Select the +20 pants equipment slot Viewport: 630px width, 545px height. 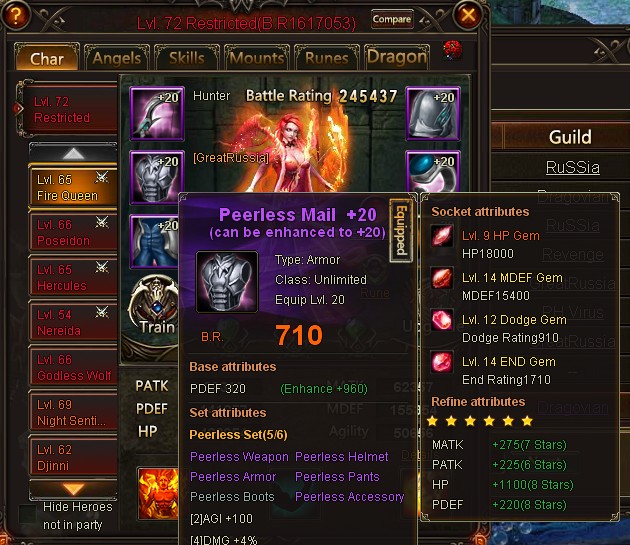tap(154, 241)
